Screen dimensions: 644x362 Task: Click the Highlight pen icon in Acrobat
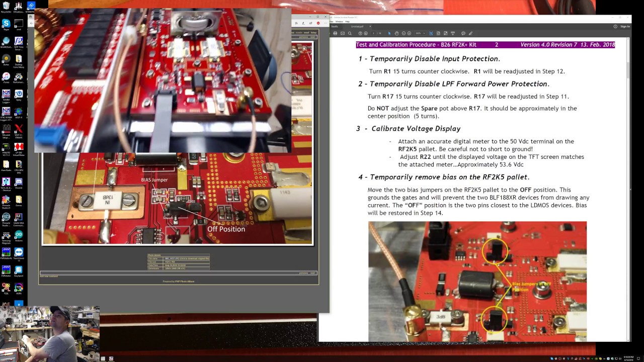pos(470,33)
